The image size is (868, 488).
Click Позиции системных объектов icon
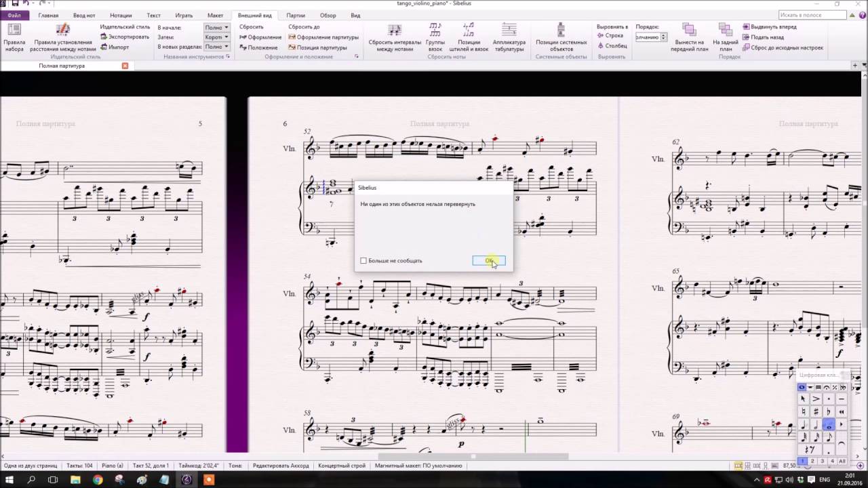click(561, 30)
